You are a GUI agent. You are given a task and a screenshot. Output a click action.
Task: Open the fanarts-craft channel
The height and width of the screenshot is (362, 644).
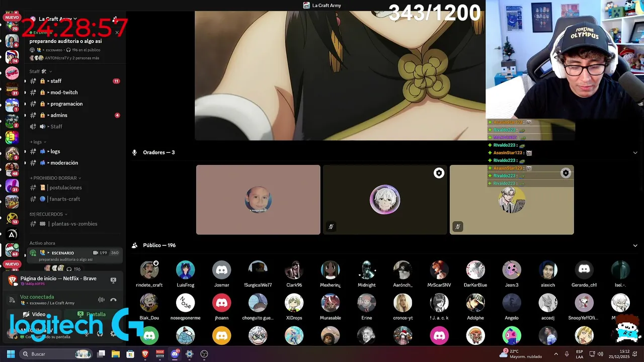click(74, 199)
